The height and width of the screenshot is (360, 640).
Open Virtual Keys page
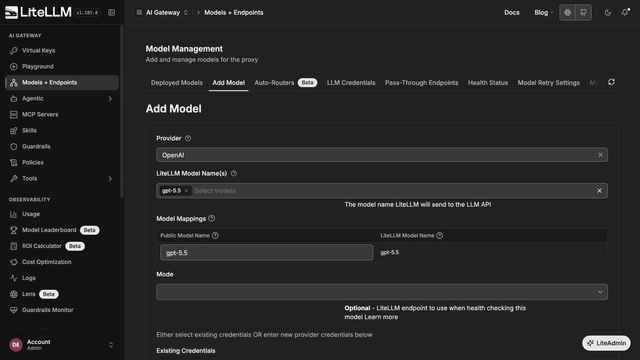point(62,50)
